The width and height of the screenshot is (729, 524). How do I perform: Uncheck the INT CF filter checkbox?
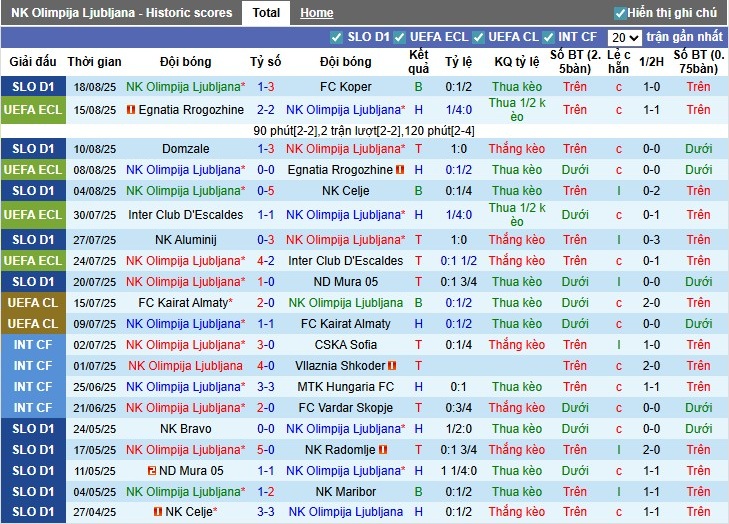(549, 37)
